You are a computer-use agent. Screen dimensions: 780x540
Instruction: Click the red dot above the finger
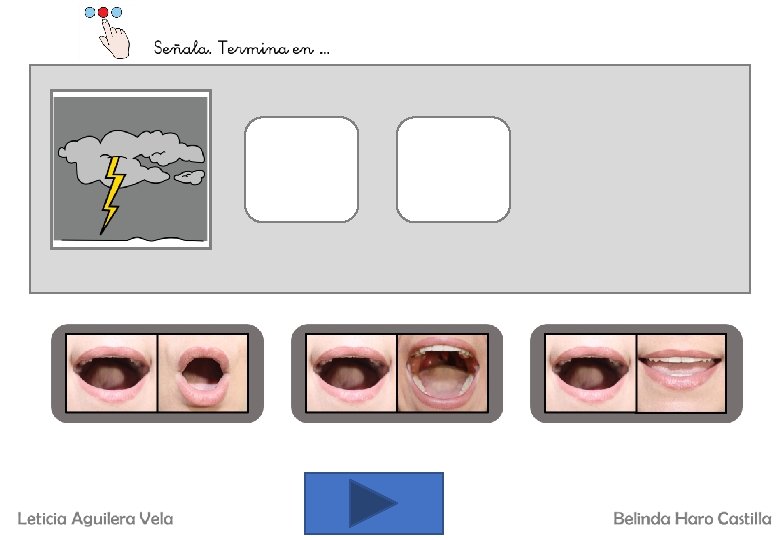click(x=103, y=12)
